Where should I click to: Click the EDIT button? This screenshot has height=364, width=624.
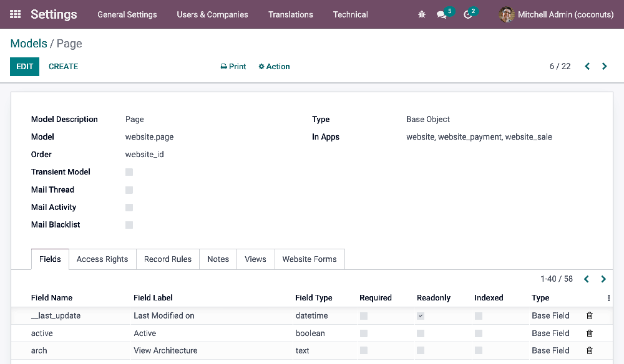coord(24,67)
